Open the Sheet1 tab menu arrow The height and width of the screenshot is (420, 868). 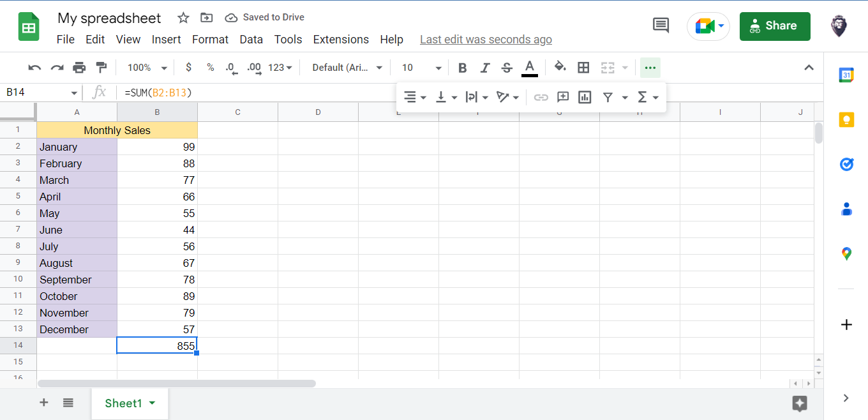pyautogui.click(x=152, y=403)
